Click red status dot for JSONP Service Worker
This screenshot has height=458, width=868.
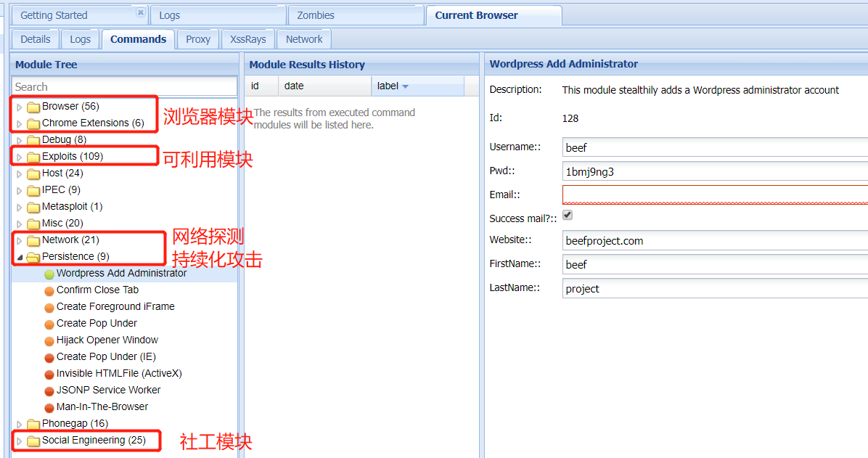pos(49,391)
